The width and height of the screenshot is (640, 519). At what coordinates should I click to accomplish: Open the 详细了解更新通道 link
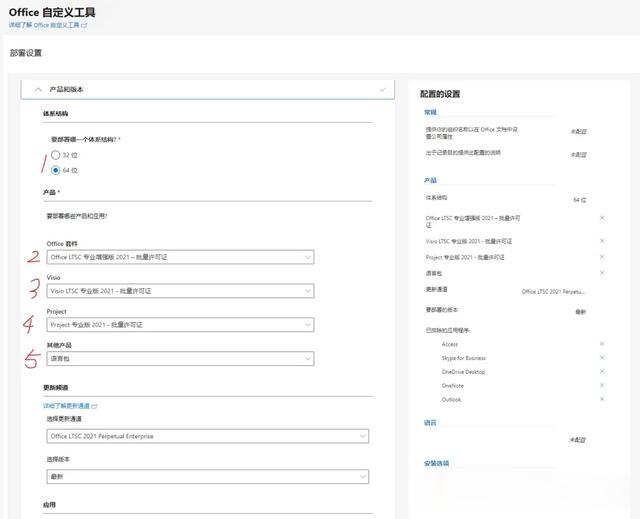pos(66,406)
